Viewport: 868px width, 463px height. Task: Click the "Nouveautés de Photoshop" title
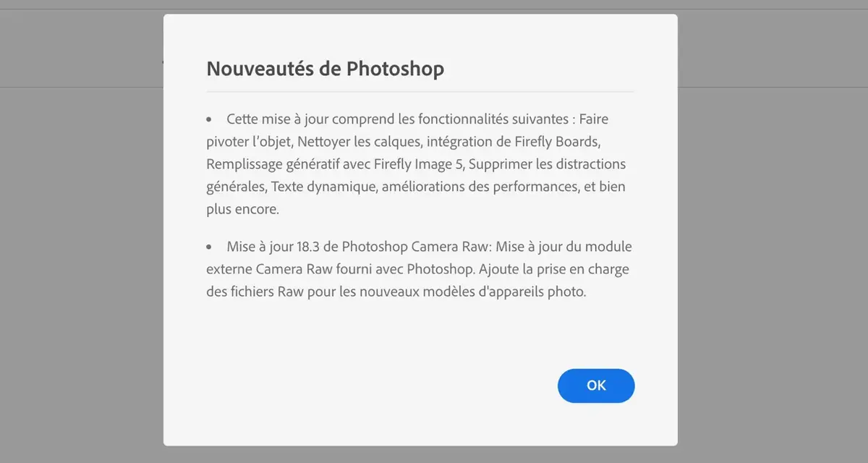pyautogui.click(x=325, y=69)
